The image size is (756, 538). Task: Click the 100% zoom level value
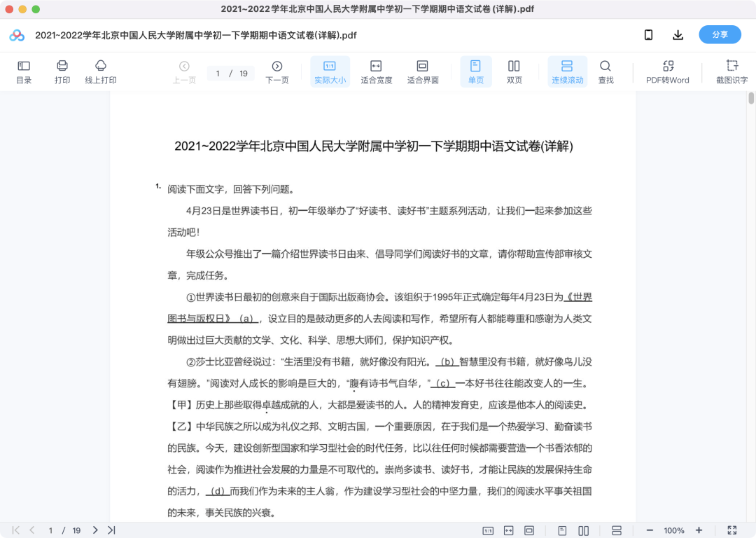[673, 530]
